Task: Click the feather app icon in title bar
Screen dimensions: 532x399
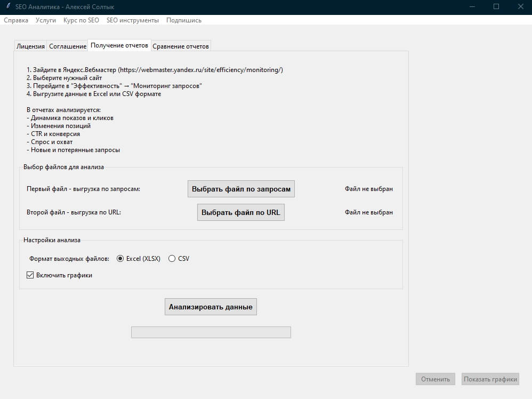Action: (8, 6)
